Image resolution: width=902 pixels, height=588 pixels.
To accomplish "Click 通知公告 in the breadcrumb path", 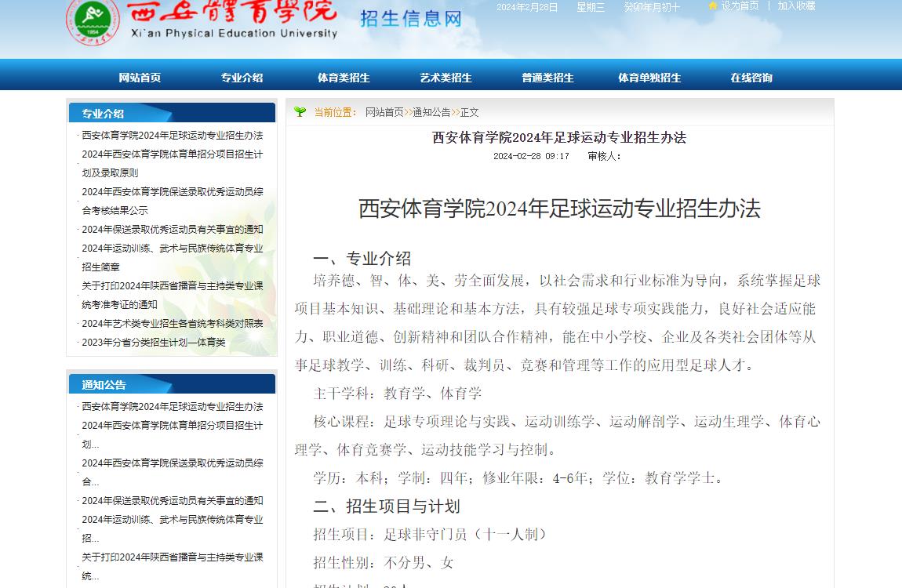I will [x=431, y=112].
